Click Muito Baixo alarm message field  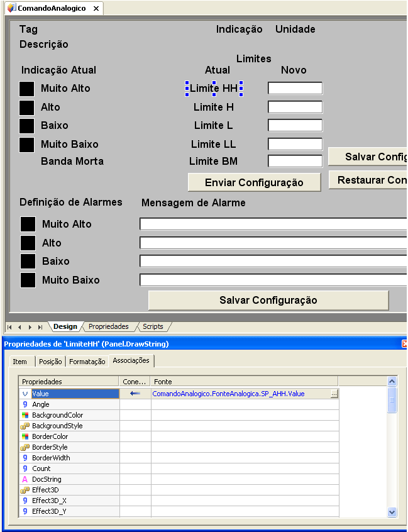tap(273, 280)
